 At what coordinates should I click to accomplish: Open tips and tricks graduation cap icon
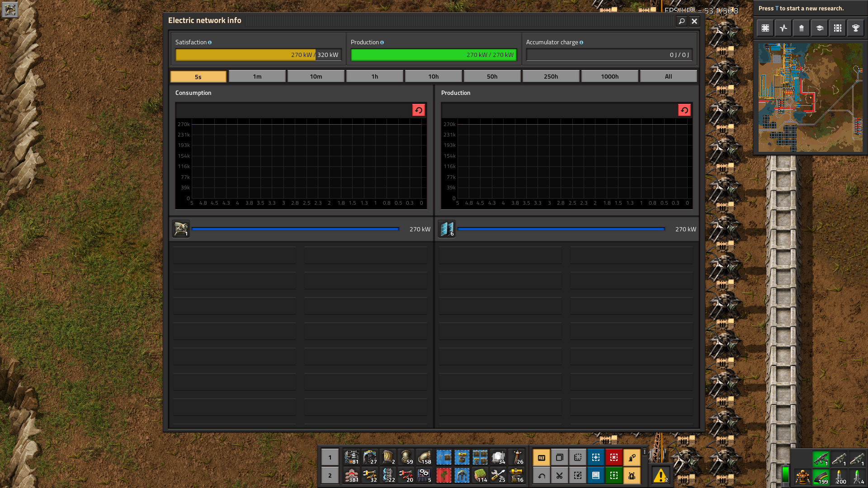[820, 28]
